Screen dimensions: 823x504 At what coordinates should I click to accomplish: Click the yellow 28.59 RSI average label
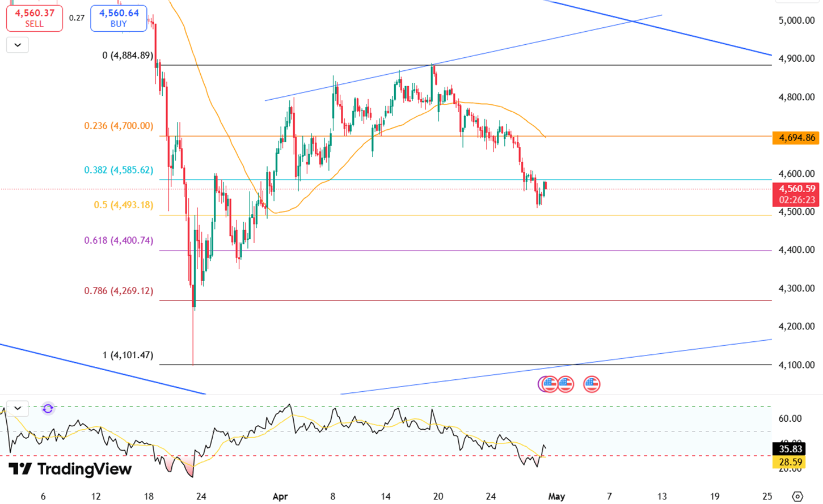pos(790,462)
